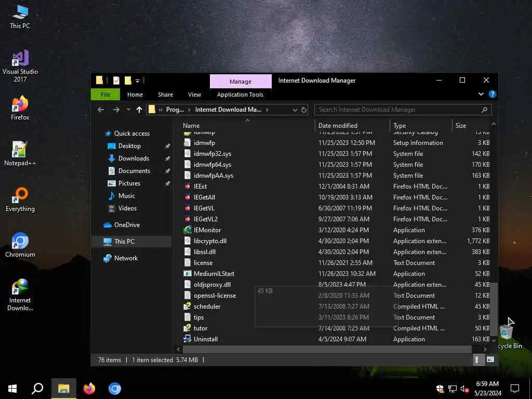This screenshot has height=399, width=532.
Task: Open Documents in the navigation pane
Action: 134,171
